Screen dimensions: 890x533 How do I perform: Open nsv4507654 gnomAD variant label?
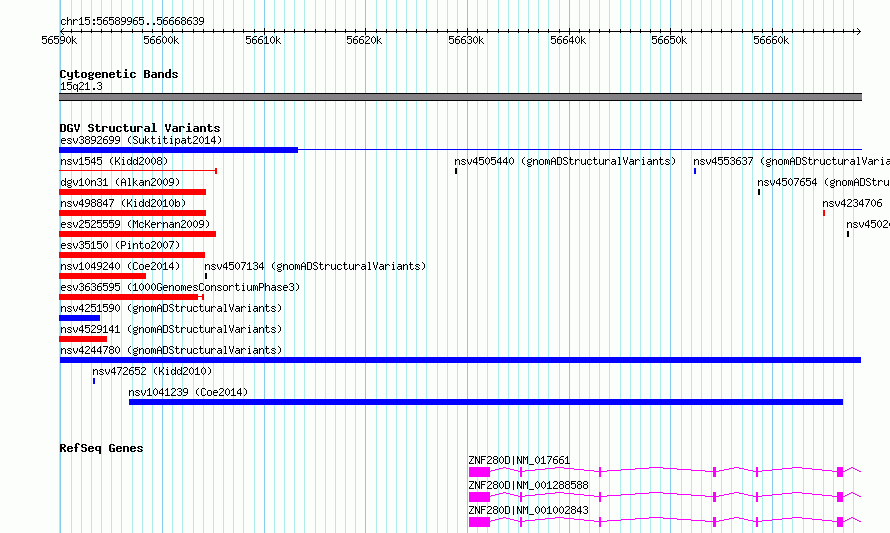(824, 182)
